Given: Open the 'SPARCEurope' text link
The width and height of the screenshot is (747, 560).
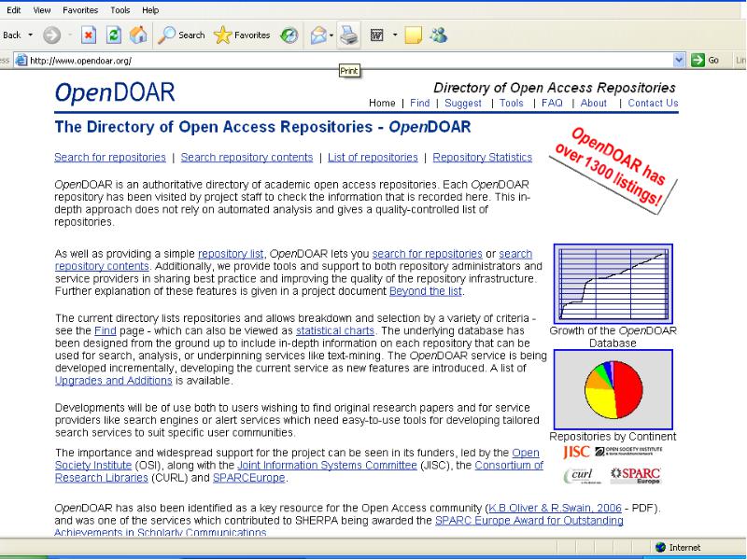Looking at the screenshot, I should point(248,477).
